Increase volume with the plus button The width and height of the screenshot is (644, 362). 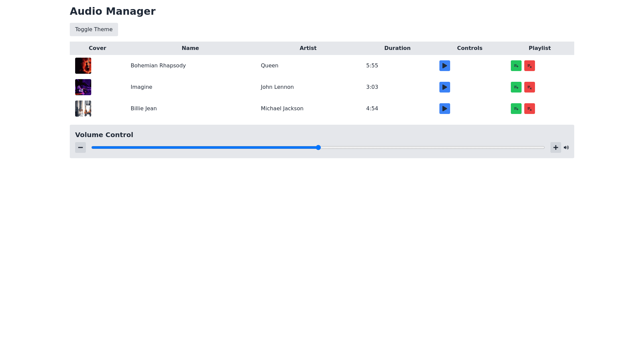[x=555, y=147]
